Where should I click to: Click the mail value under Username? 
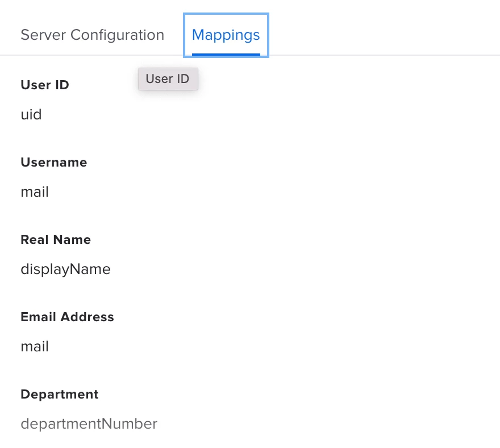(x=35, y=192)
